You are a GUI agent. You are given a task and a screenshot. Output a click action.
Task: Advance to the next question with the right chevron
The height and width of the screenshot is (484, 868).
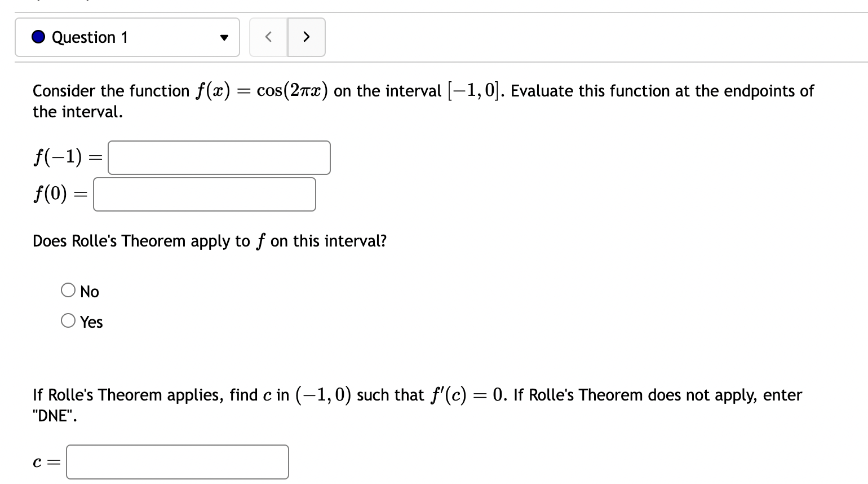[x=307, y=37]
